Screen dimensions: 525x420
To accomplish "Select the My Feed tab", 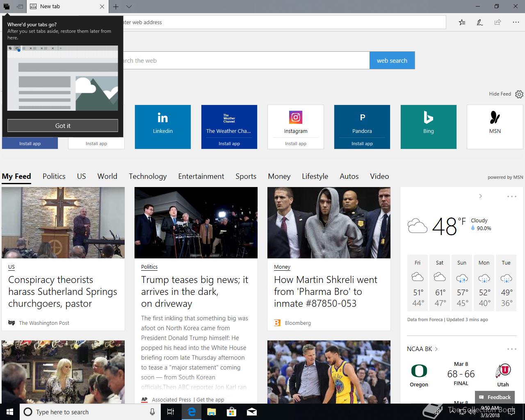I will [x=16, y=176].
